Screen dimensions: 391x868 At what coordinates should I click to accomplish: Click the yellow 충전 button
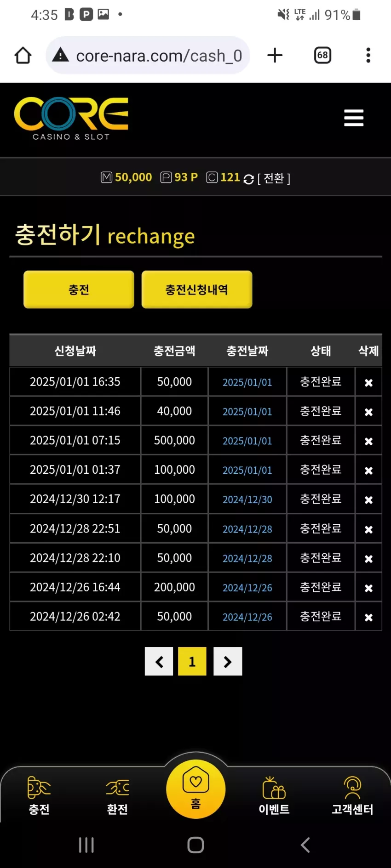coord(79,289)
